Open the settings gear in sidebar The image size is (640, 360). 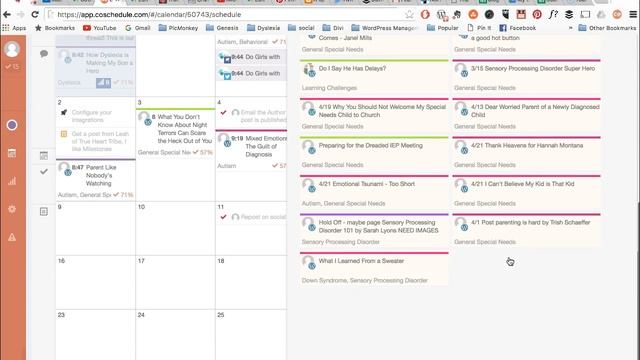click(x=12, y=209)
